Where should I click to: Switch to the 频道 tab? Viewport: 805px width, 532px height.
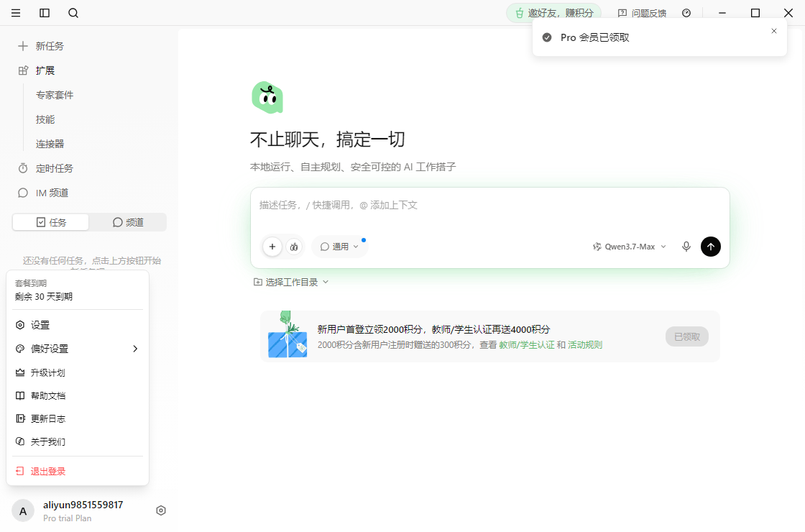coord(128,222)
